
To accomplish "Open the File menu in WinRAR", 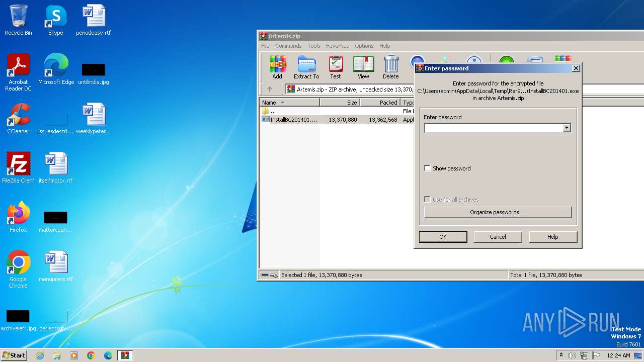I will (x=265, y=46).
